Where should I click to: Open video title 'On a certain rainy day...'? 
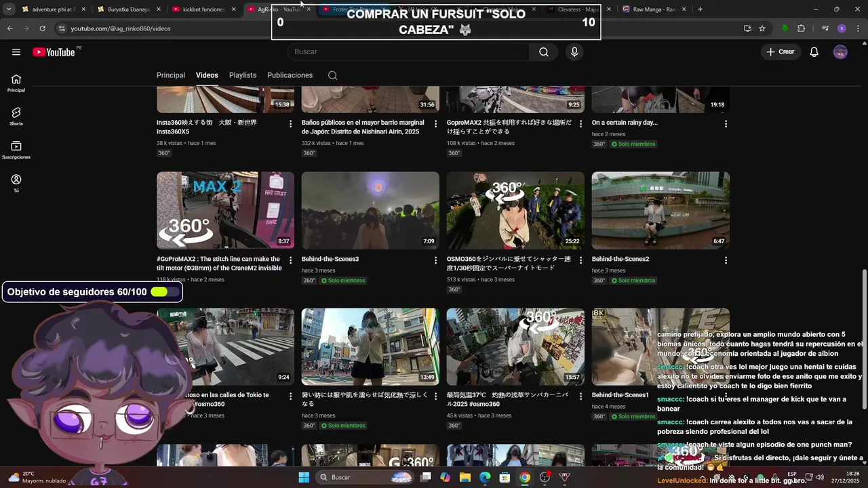tap(625, 123)
